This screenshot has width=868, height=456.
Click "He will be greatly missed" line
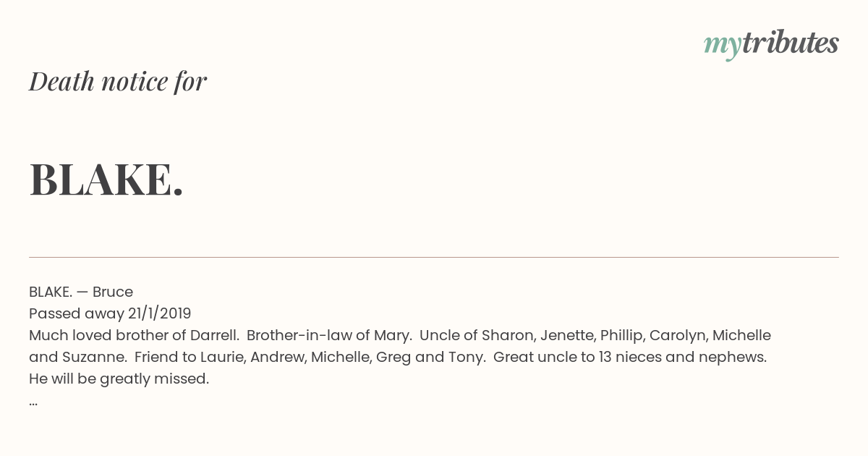point(119,379)
